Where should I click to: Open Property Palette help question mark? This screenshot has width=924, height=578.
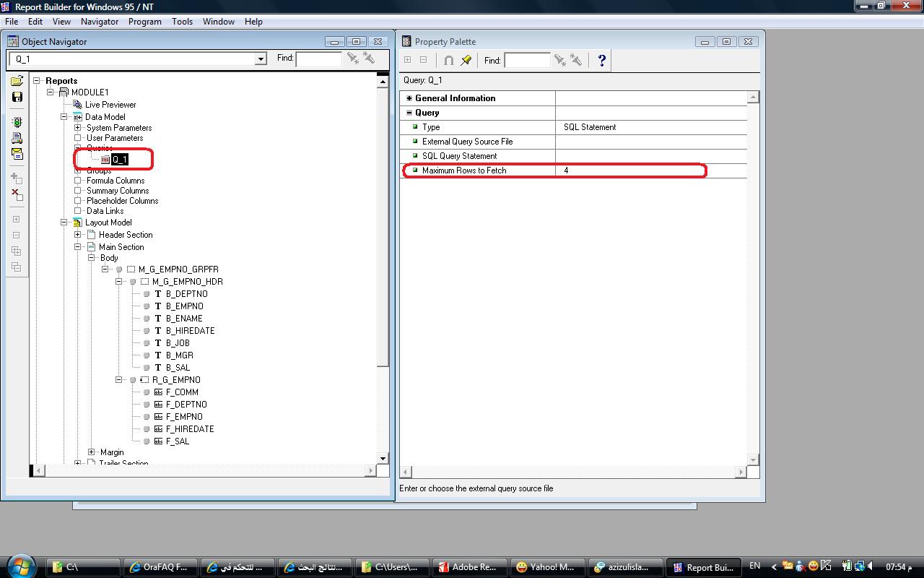(x=601, y=61)
